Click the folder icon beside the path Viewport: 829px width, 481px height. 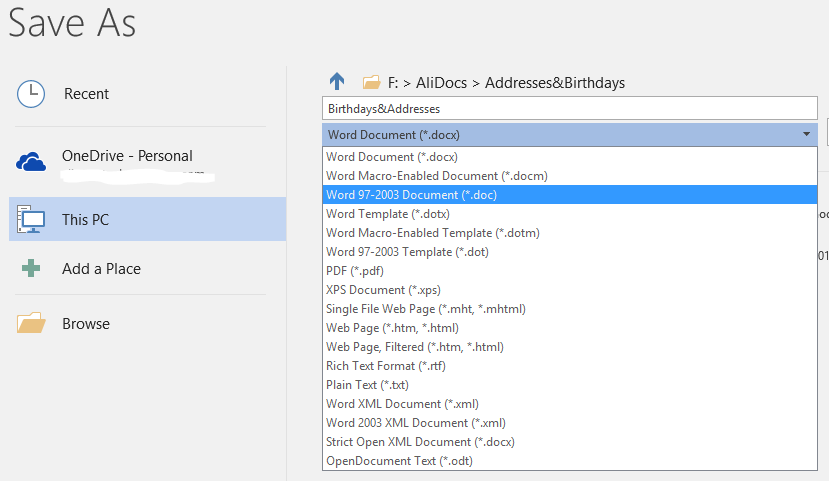(x=371, y=82)
